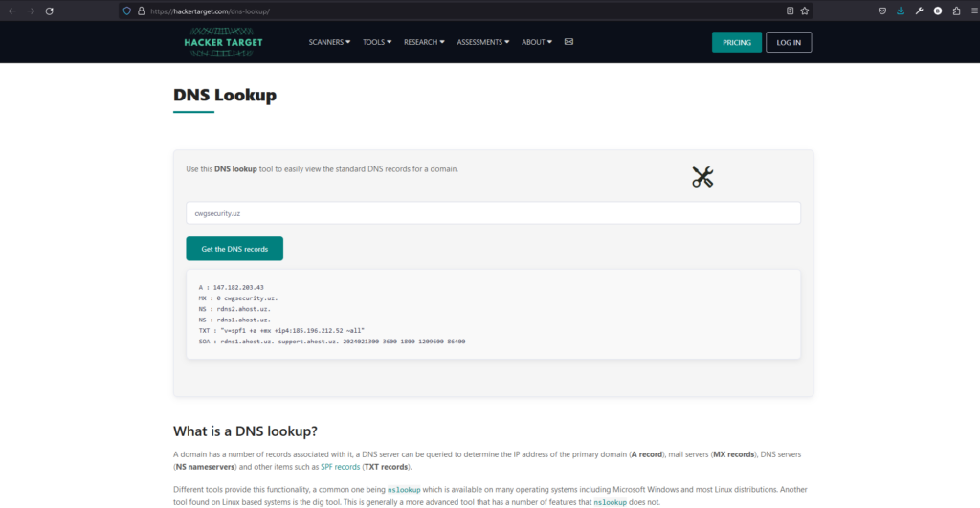The width and height of the screenshot is (980, 508).
Task: Click the envelope contact icon in navbar
Action: tap(568, 42)
